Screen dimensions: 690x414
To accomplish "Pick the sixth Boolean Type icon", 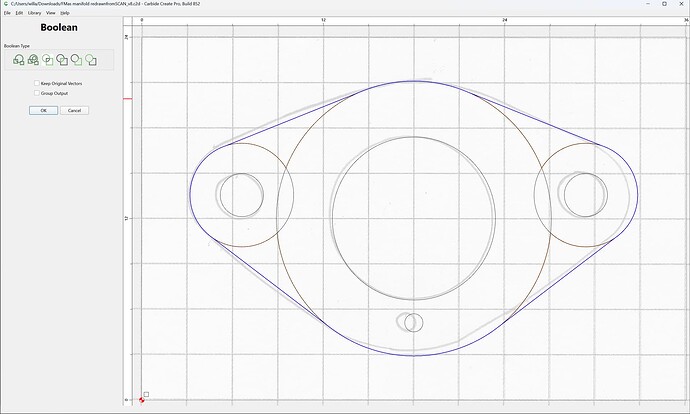I will [91, 60].
